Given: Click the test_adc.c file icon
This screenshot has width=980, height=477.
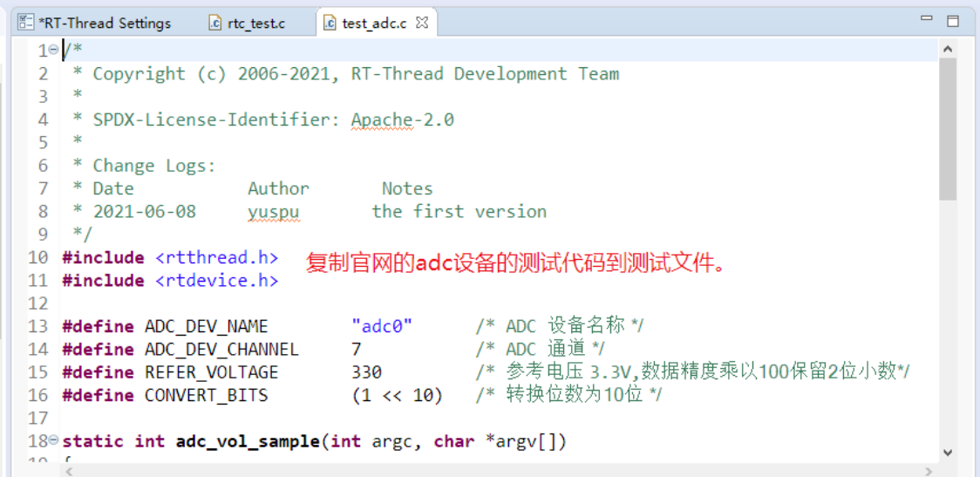Looking at the screenshot, I should (330, 24).
